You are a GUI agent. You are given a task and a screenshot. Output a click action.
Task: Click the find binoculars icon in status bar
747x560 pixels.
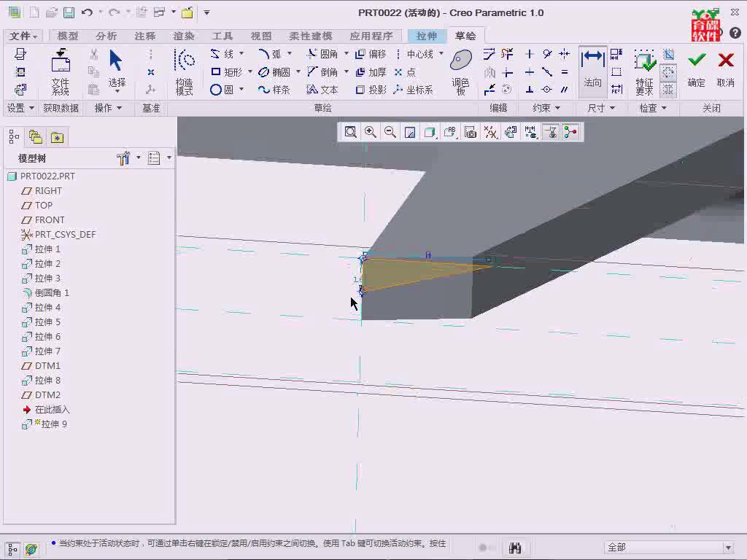(x=515, y=548)
